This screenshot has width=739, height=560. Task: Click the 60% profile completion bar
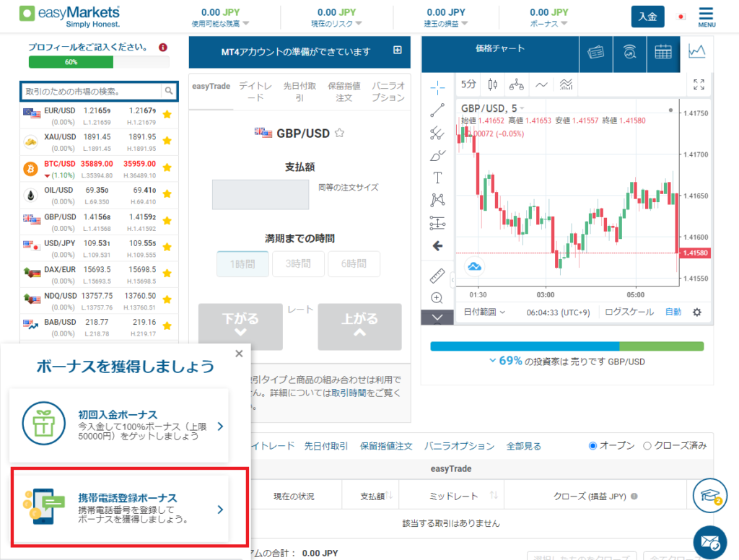pyautogui.click(x=99, y=62)
